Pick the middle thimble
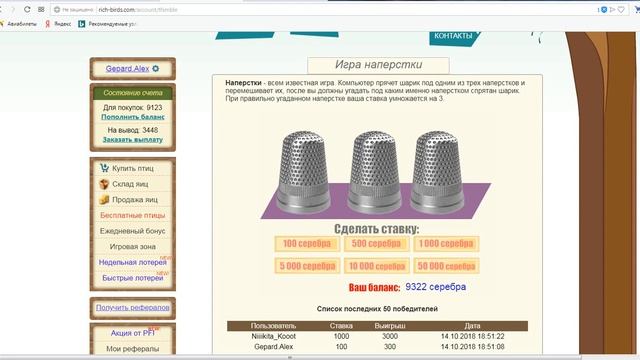The width and height of the screenshot is (640, 360). coord(374,171)
